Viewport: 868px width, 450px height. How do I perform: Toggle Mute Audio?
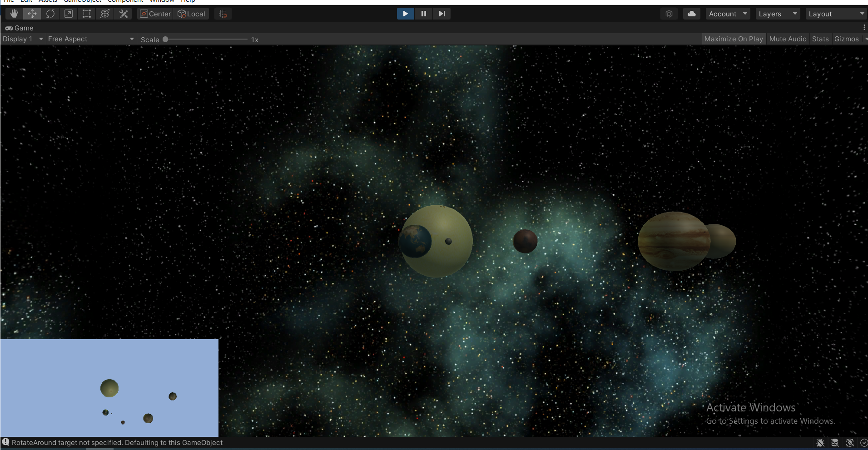[788, 39]
